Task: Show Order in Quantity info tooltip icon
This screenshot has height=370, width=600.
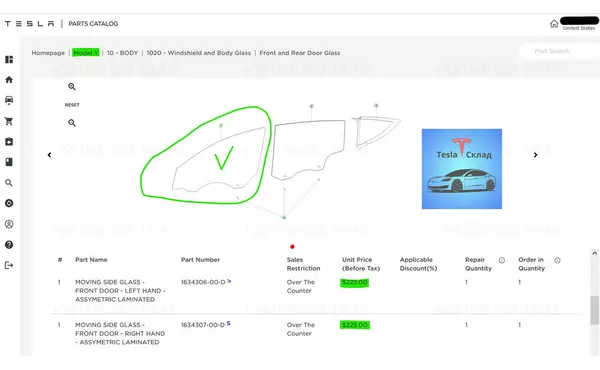Action: pos(558,261)
